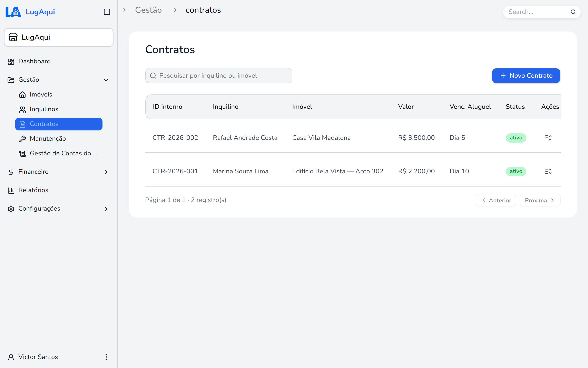Open Gestão de Contas do… item

point(58,153)
